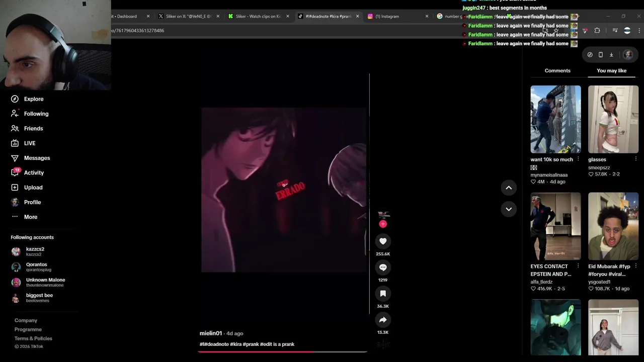644x362 pixels.
Task: Close the '#deadnote #kira' TikTok tab
Action: point(357,16)
